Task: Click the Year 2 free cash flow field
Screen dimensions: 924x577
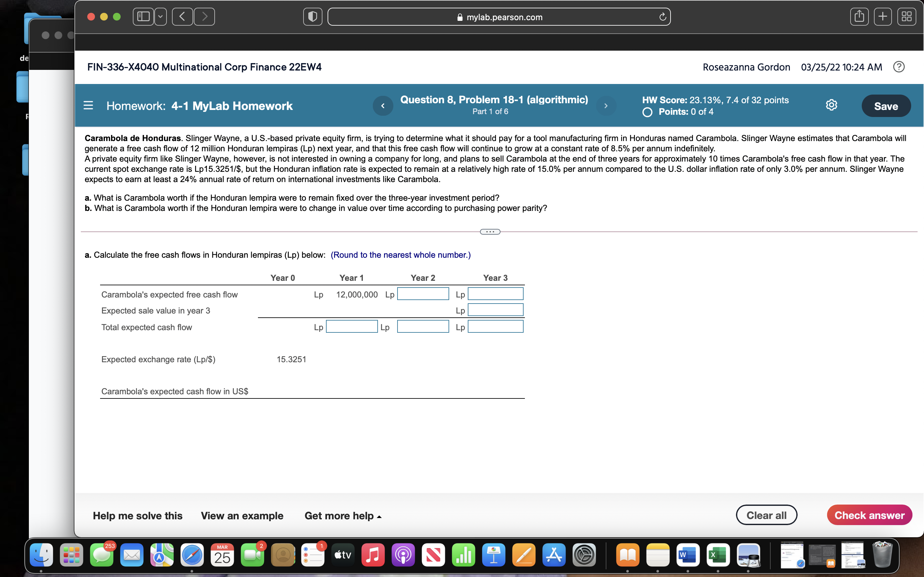Action: (423, 294)
